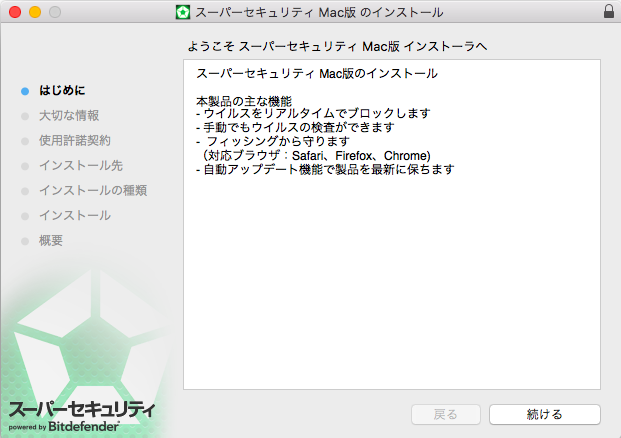Viewport: 621px width, 438px height.
Task: Click the line フィッシングから守ります
Action: (x=273, y=141)
